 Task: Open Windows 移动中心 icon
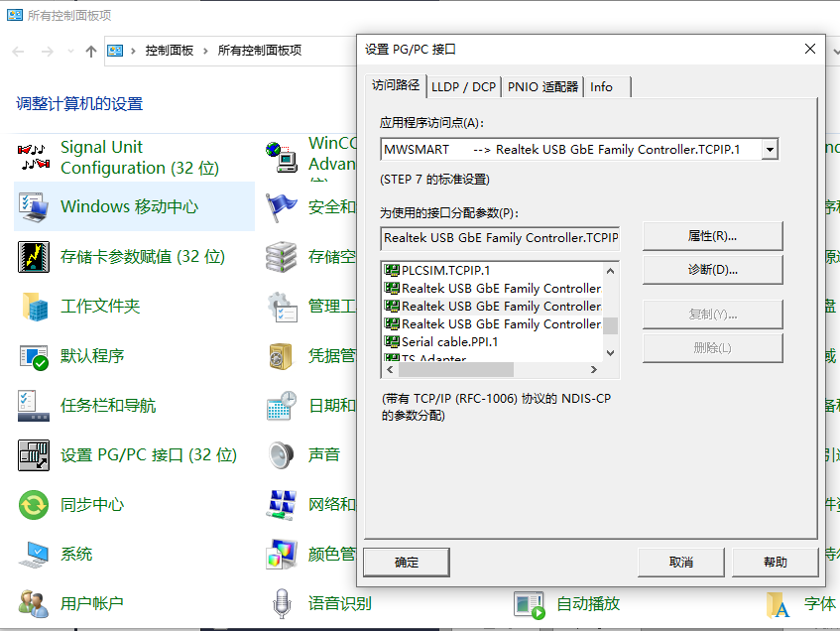tap(33, 207)
